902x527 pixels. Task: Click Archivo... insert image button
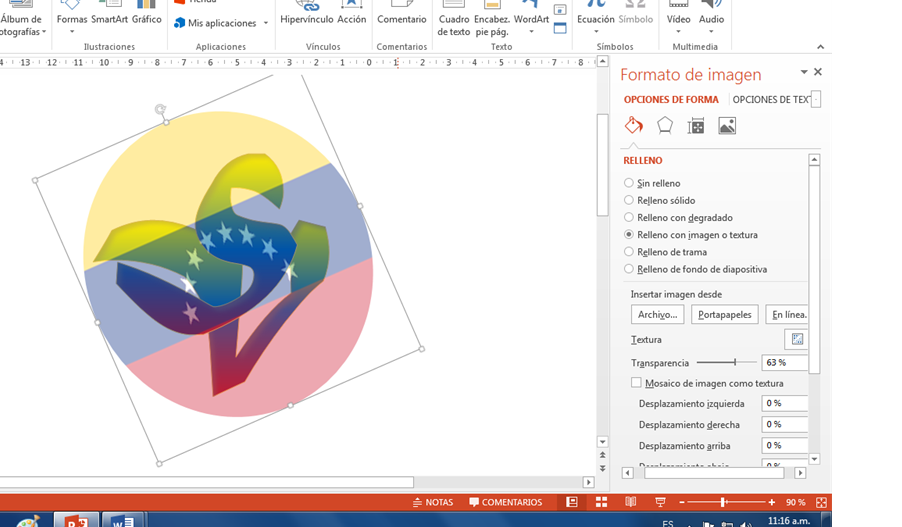[x=657, y=314]
